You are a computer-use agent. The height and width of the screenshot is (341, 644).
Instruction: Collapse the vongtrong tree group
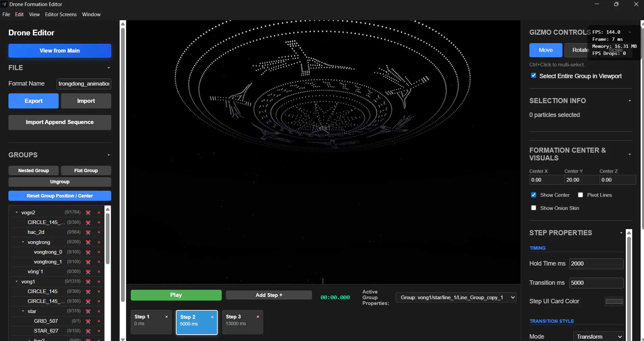pyautogui.click(x=23, y=242)
